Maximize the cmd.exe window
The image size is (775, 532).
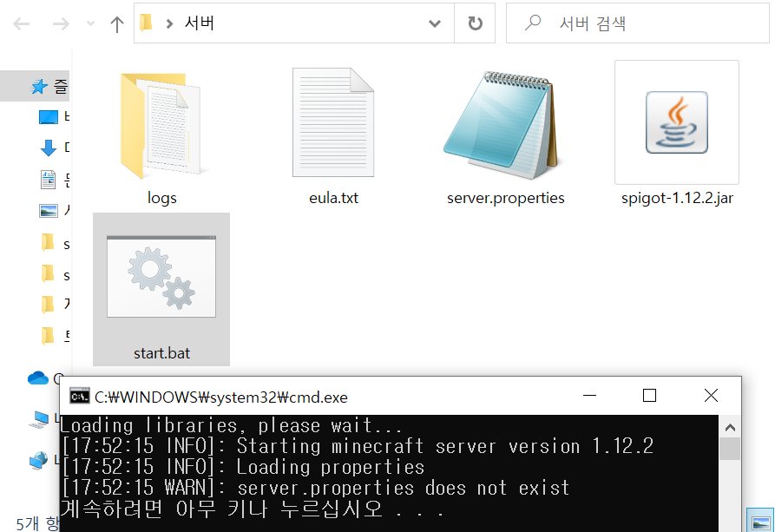click(649, 396)
